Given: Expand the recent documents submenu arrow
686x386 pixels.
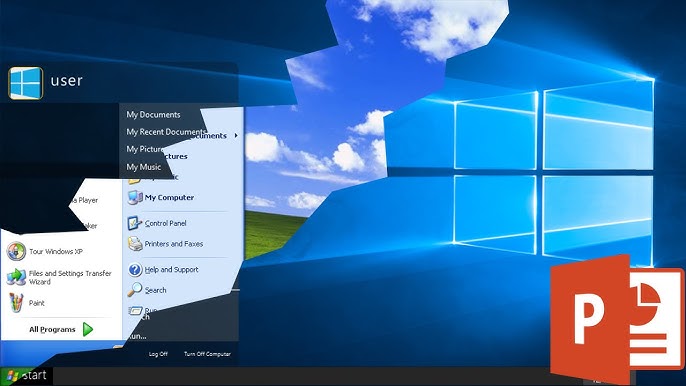Looking at the screenshot, I should [236, 136].
